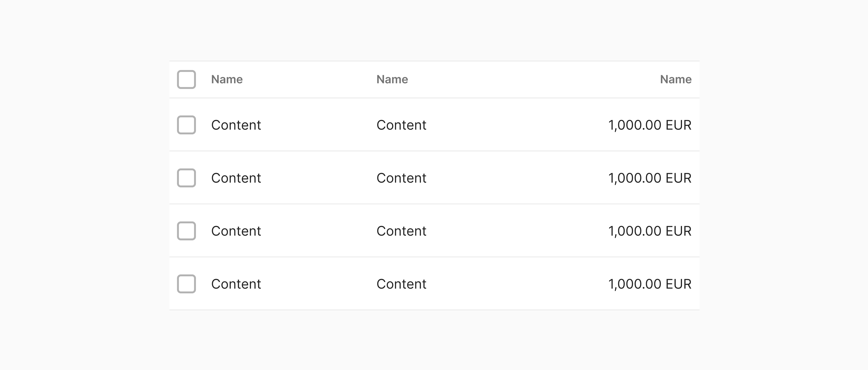Toggle the select-all checkbox in header row
This screenshot has height=370, width=868.
pos(186,79)
